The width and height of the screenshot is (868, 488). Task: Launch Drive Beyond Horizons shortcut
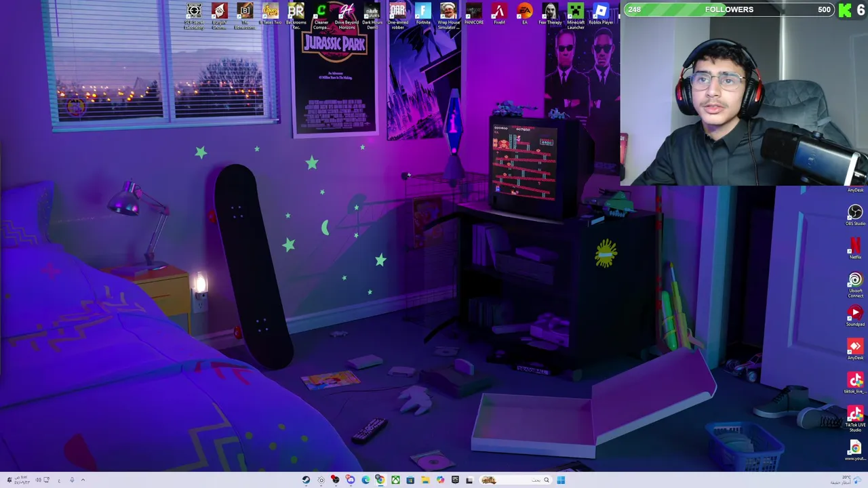[347, 16]
